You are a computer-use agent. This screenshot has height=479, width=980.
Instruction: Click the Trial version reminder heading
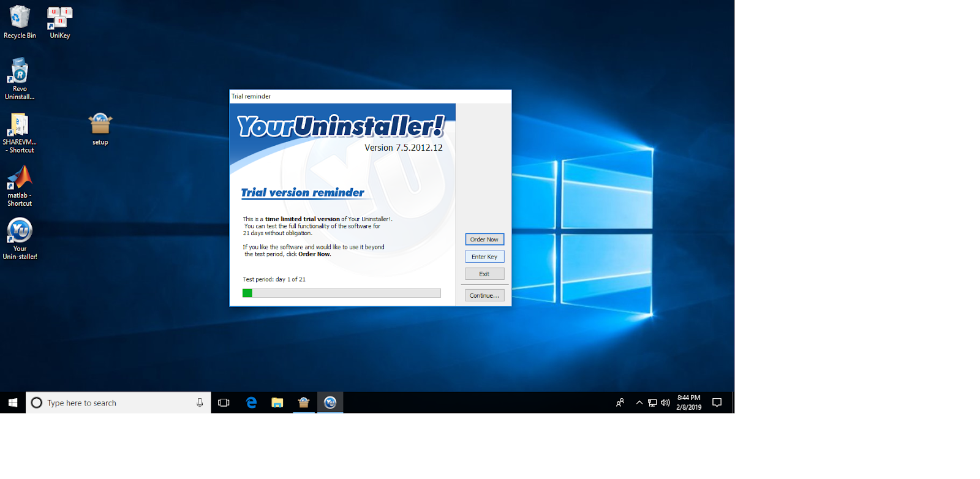click(x=303, y=193)
